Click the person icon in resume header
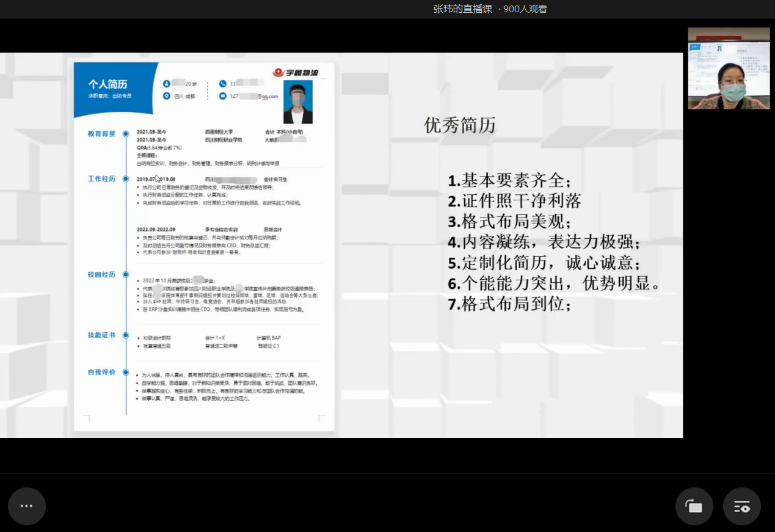The width and height of the screenshot is (775, 532). (167, 84)
